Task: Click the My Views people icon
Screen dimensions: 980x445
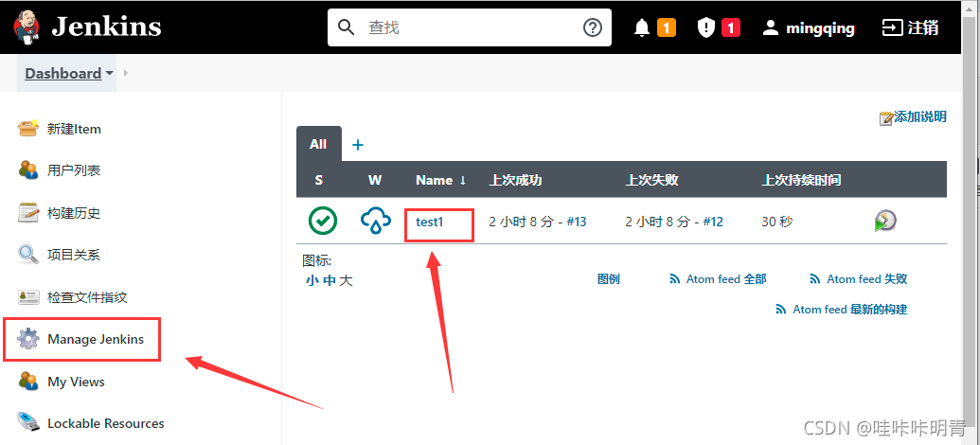Action: coord(28,382)
